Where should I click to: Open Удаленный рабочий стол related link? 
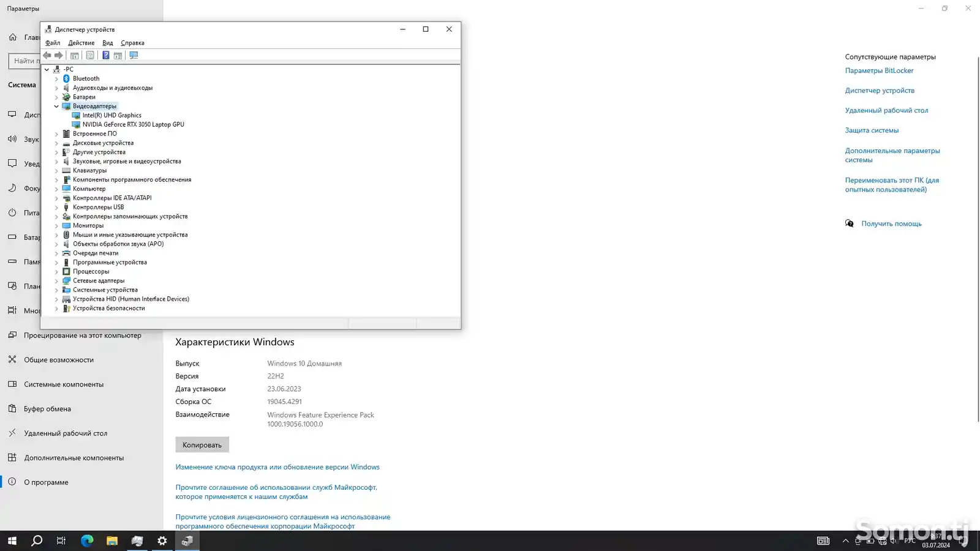pos(886,110)
